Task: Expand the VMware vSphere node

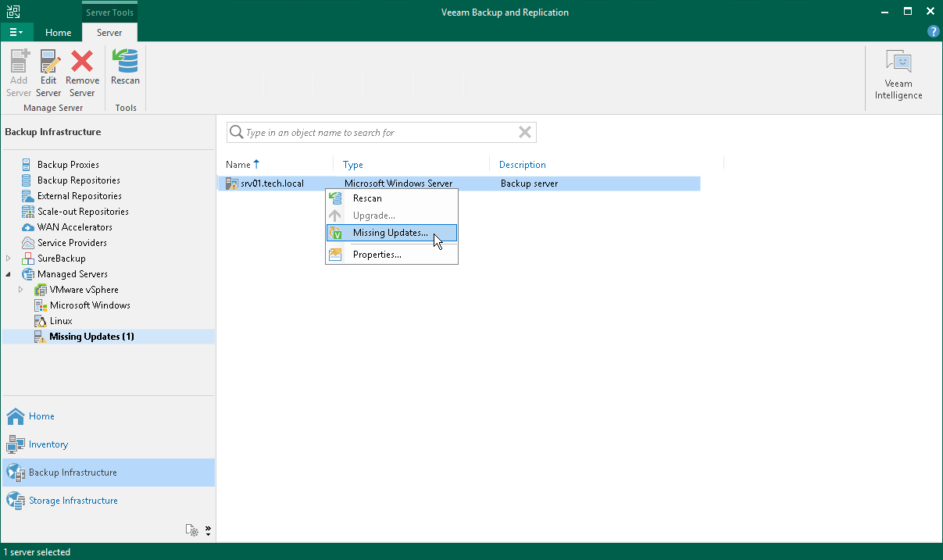Action: point(21,289)
